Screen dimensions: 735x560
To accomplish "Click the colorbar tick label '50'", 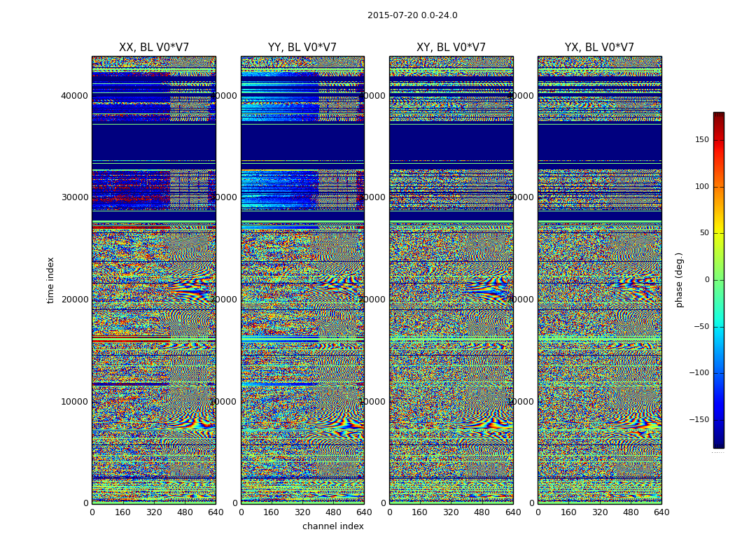I will pos(704,233).
